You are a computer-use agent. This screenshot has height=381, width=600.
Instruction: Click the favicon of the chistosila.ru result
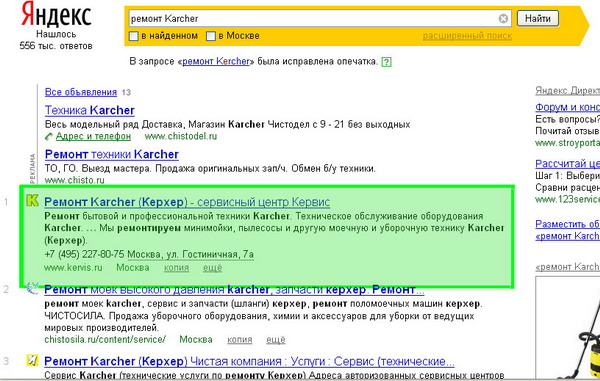33,288
